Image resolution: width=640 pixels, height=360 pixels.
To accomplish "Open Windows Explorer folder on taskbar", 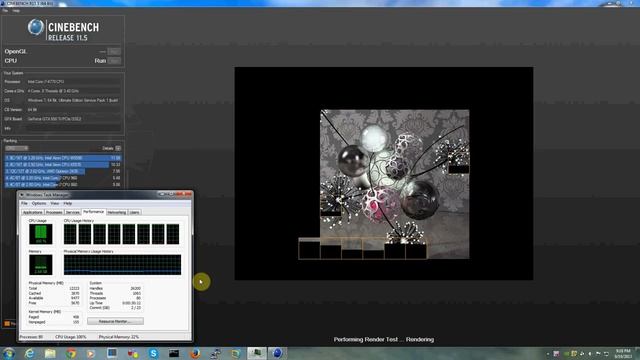I will tap(50, 353).
